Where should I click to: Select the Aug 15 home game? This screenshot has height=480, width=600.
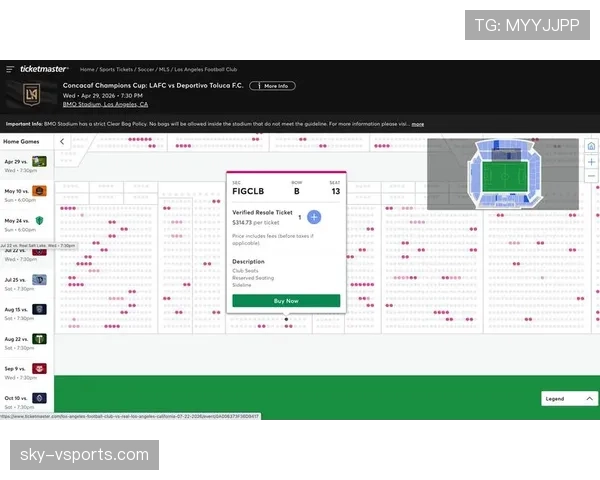26,313
